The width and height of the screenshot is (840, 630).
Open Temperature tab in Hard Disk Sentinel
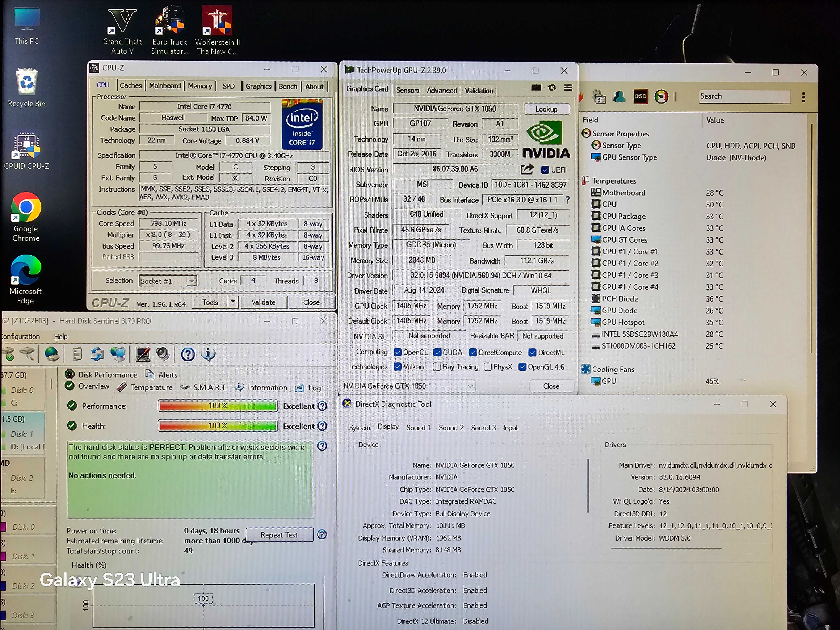click(145, 387)
